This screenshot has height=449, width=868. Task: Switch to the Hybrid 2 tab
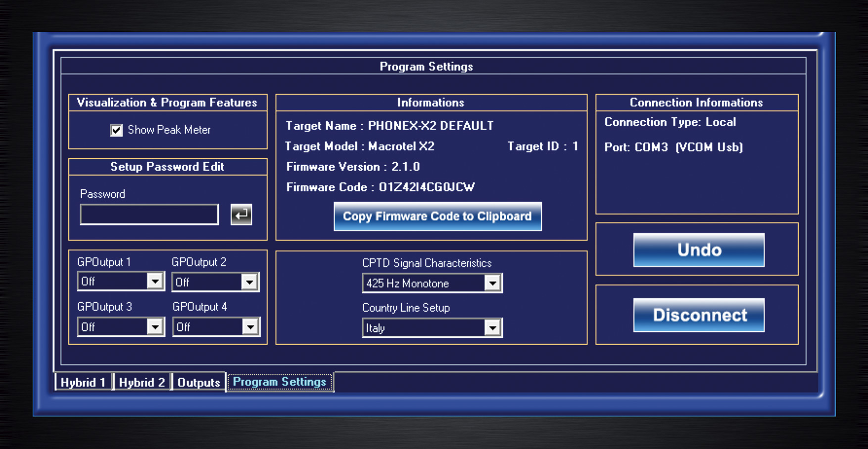(142, 382)
